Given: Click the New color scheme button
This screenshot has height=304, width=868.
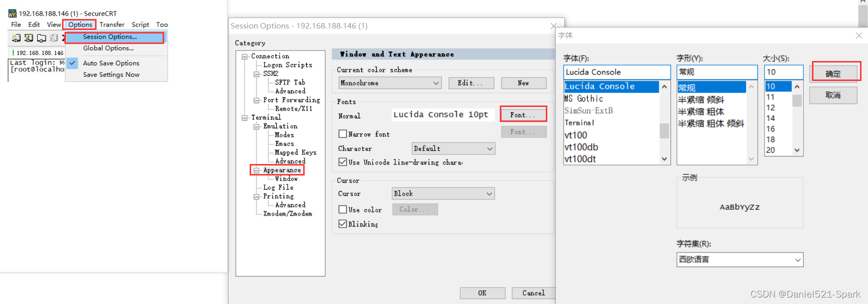Looking at the screenshot, I should click(x=524, y=83).
